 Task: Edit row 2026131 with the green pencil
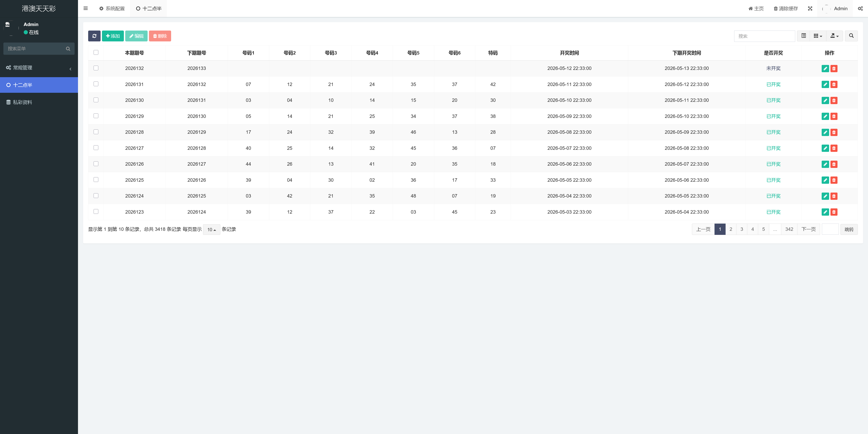pos(825,84)
